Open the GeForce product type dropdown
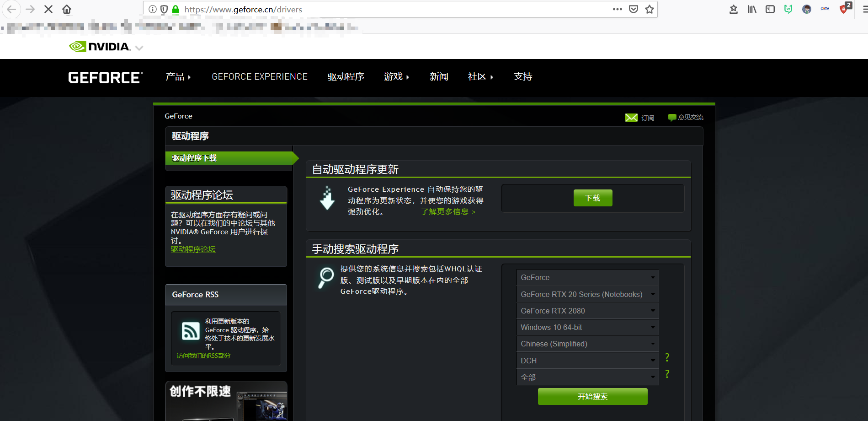 coord(588,277)
